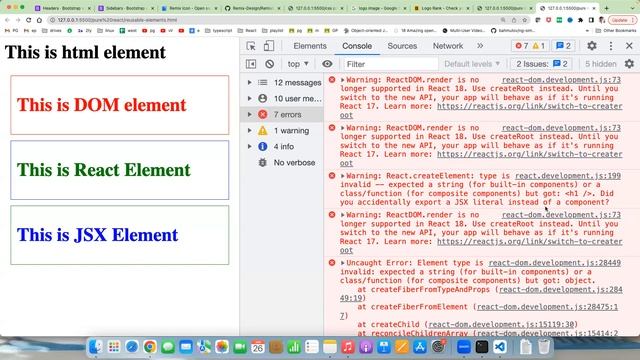
Task: Open DevTools settings gear in top bar
Action: [x=592, y=46]
